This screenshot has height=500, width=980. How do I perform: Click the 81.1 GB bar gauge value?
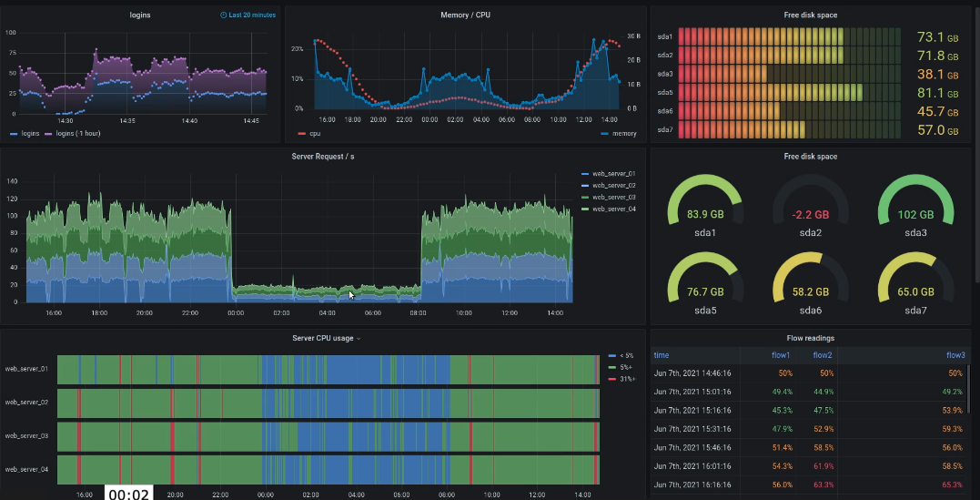click(x=937, y=93)
